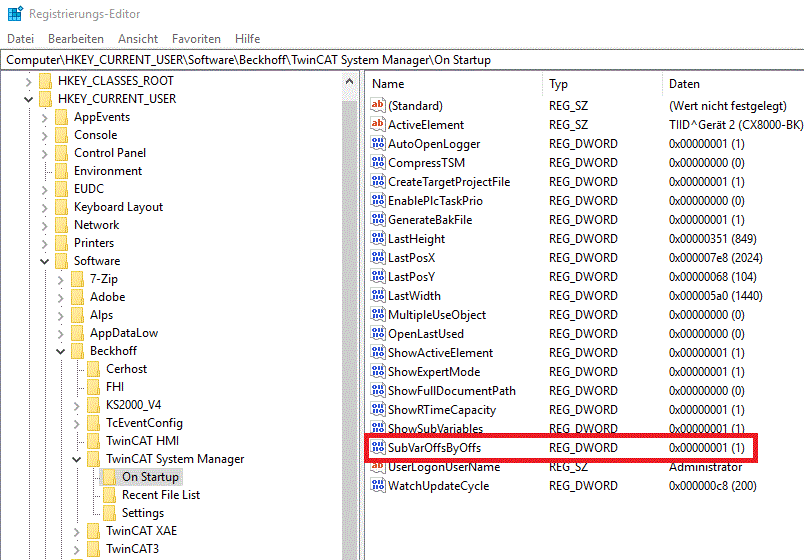Image resolution: width=804 pixels, height=560 pixels.
Task: Select the ShowSubVariables value name
Action: (435, 428)
